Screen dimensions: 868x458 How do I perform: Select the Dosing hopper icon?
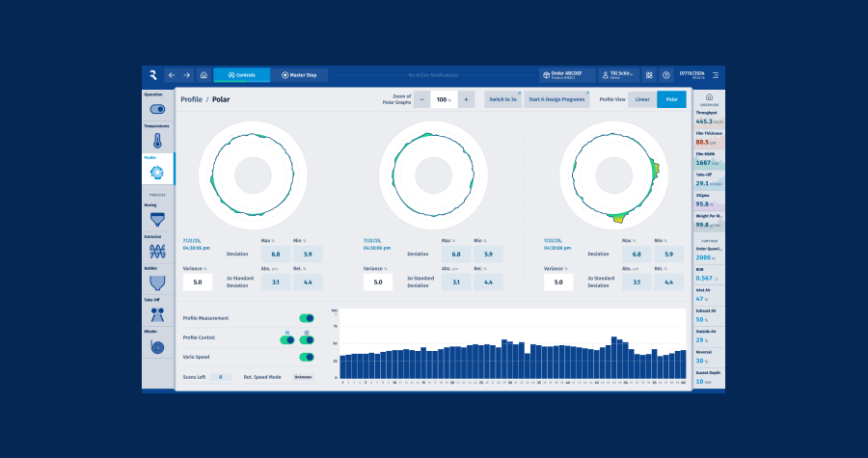click(157, 220)
